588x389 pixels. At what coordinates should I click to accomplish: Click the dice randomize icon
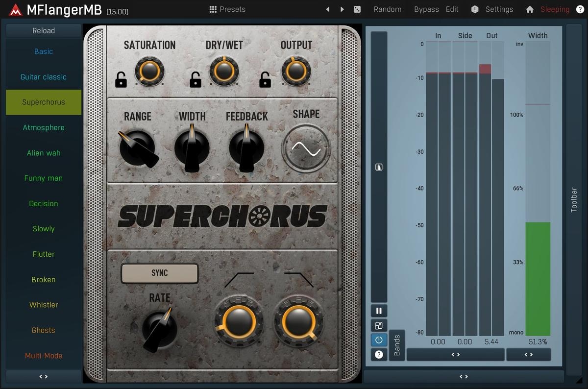point(357,9)
